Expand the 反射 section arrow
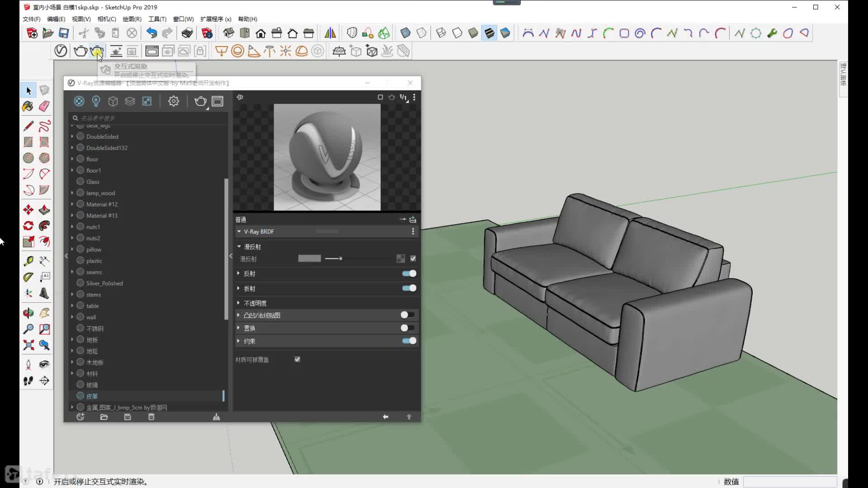 click(239, 273)
